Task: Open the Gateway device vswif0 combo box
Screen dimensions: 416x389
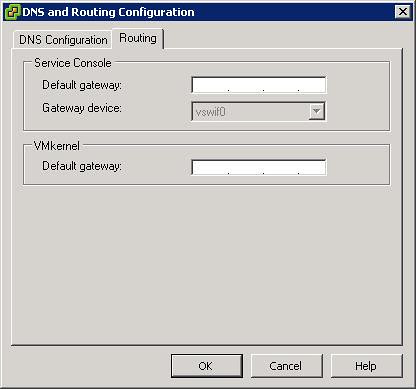Action: (x=258, y=111)
